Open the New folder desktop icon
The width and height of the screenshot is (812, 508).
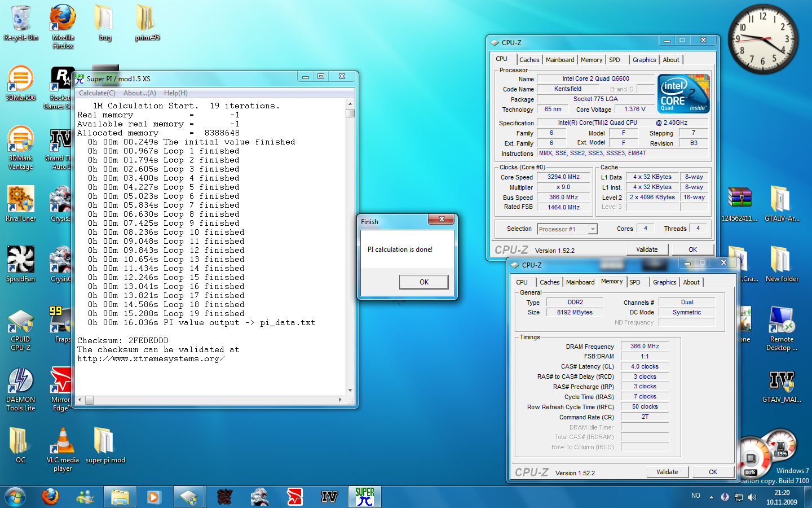click(782, 264)
